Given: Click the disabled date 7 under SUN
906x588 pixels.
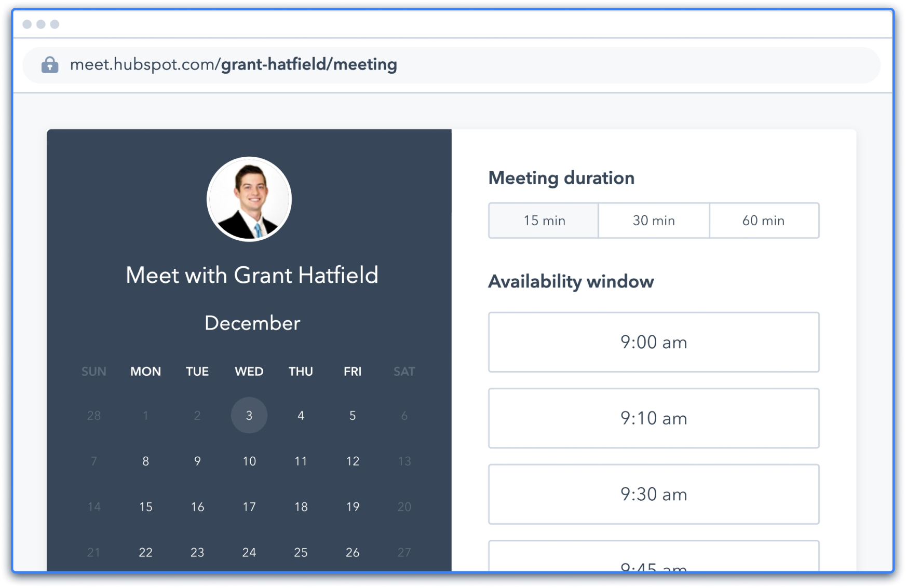Looking at the screenshot, I should (94, 461).
